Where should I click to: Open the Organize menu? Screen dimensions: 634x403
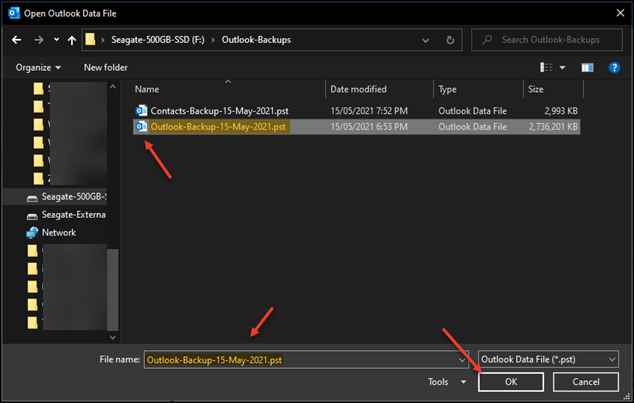click(x=38, y=68)
